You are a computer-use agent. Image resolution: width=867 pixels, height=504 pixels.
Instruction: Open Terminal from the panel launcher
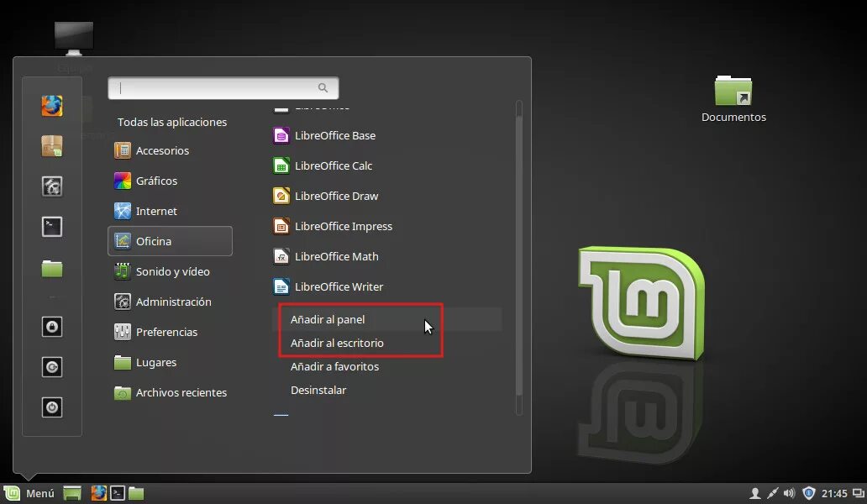click(x=118, y=493)
